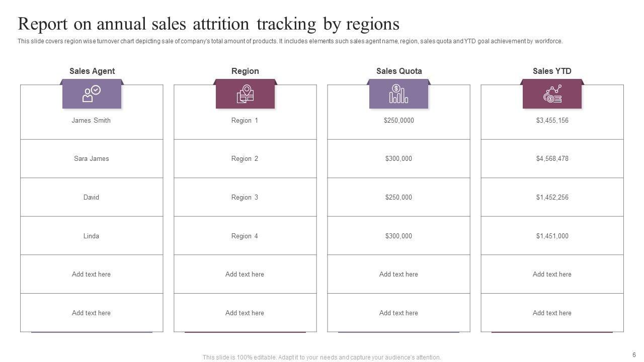The image size is (644, 362).
Task: Select the Sales YTD column header
Action: pos(552,71)
